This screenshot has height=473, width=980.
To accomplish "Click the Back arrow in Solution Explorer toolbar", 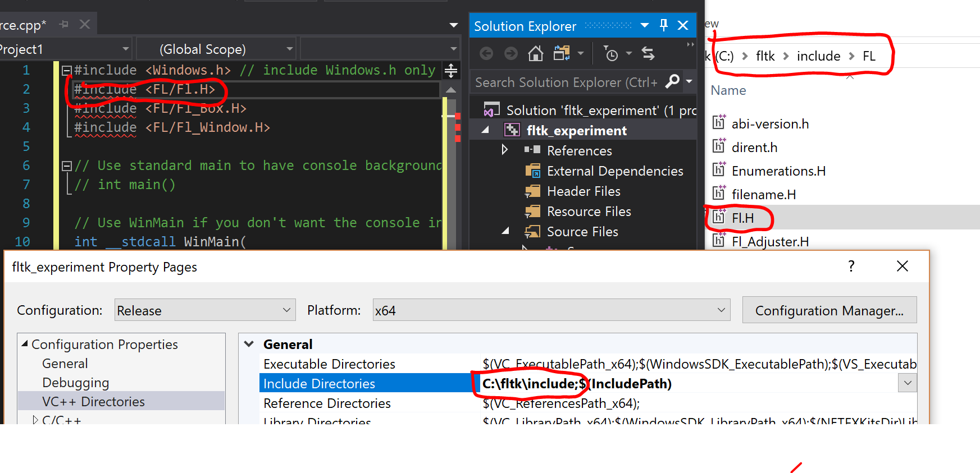I will pyautogui.click(x=486, y=53).
